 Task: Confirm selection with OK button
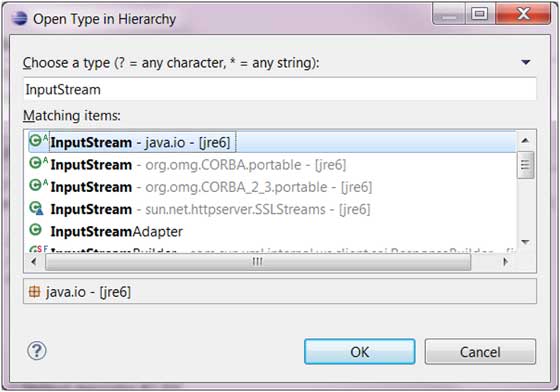[360, 352]
